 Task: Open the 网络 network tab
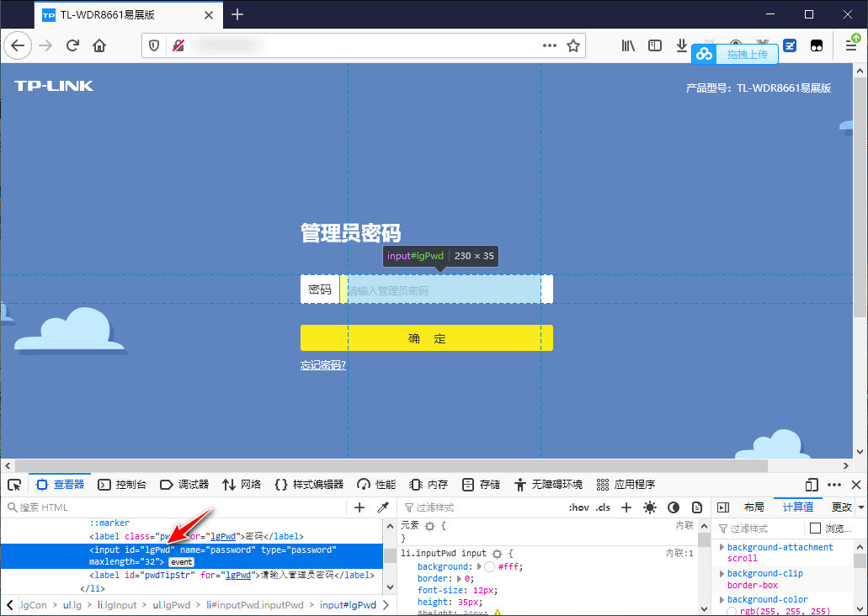(242, 485)
